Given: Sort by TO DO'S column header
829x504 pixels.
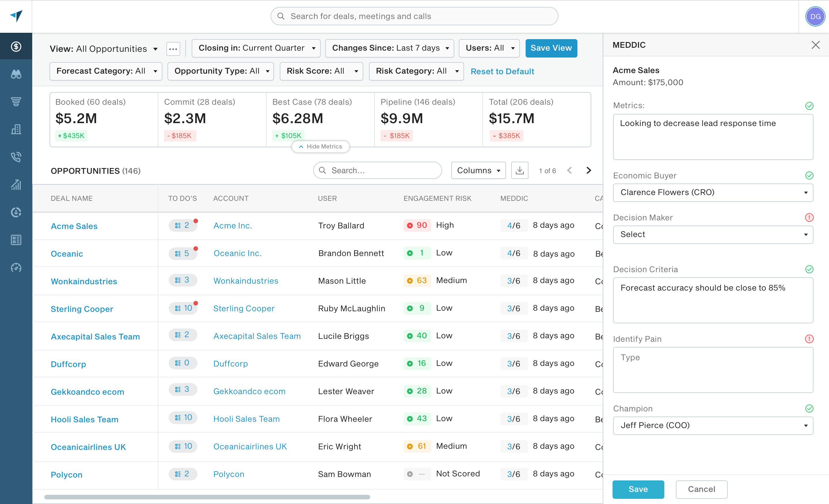Looking at the screenshot, I should tap(182, 198).
